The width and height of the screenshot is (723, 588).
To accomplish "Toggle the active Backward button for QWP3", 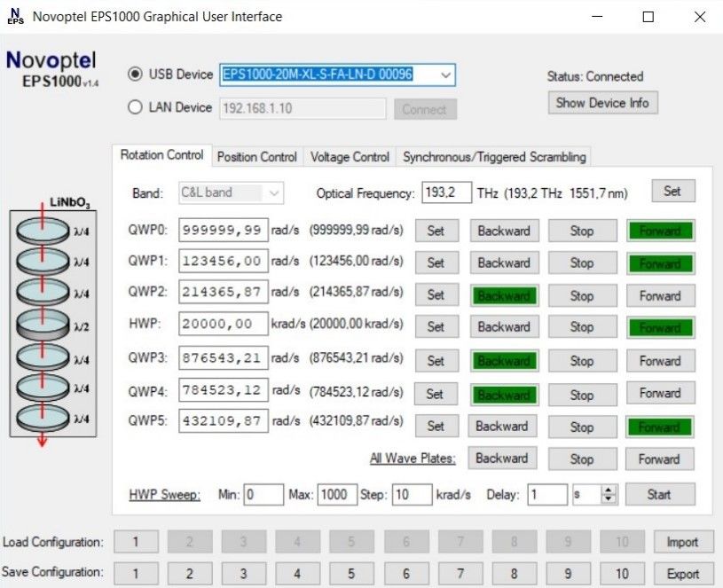I will 504,361.
